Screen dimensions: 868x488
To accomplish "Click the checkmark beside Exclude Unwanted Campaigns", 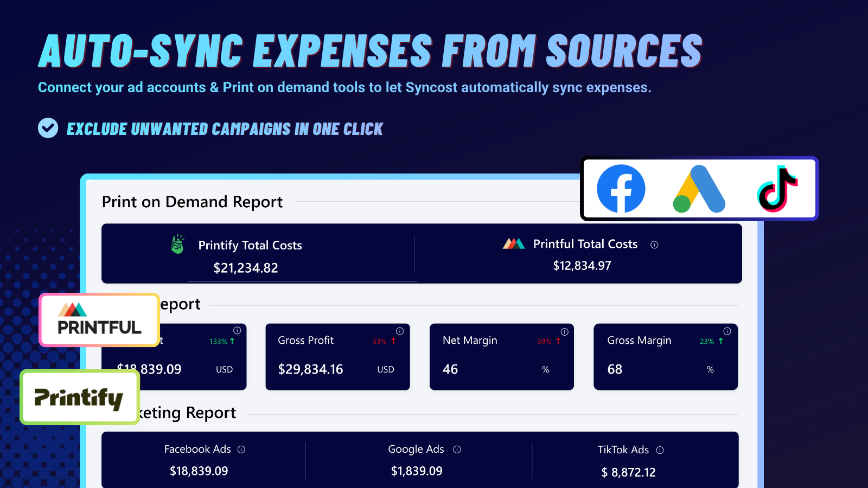I will tap(48, 128).
